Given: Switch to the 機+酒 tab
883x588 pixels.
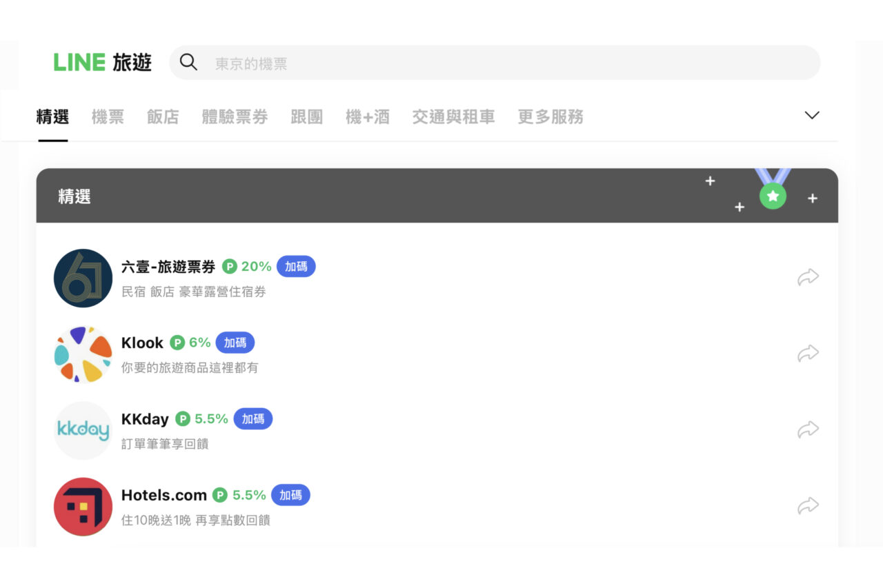Looking at the screenshot, I should click(x=367, y=116).
